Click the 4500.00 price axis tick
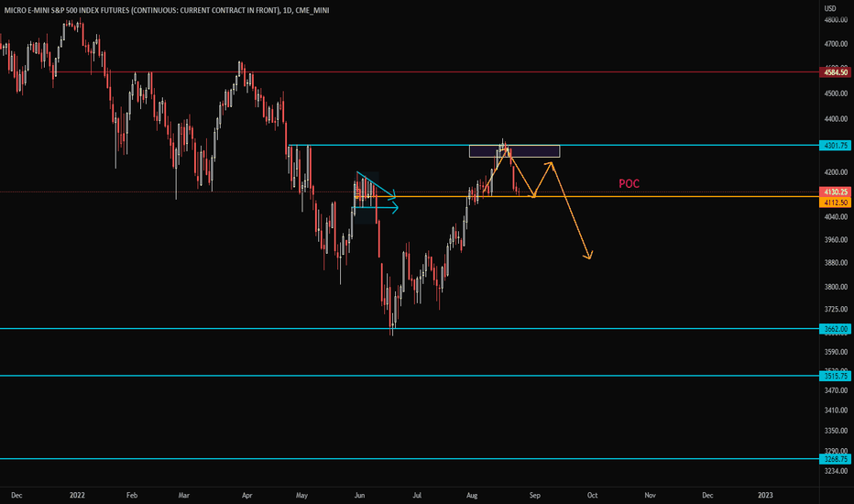This screenshot has height=504, width=854. tap(836, 93)
